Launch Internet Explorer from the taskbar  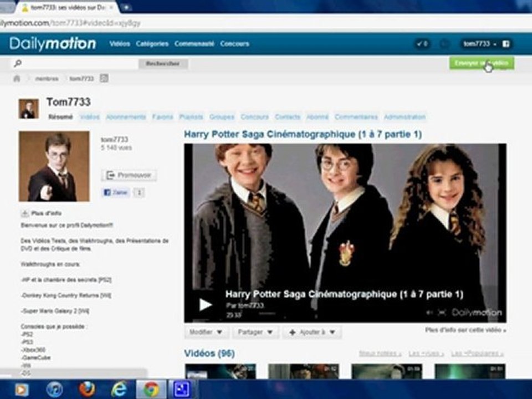point(119,390)
